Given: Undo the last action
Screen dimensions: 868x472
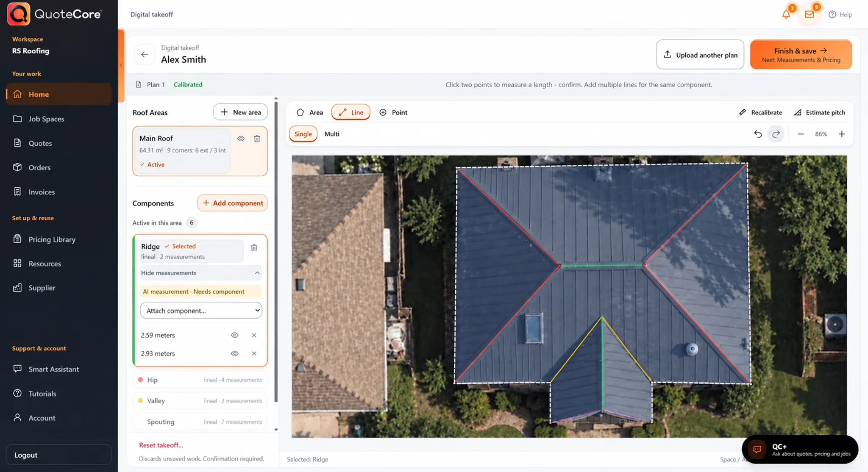Looking at the screenshot, I should [x=758, y=134].
